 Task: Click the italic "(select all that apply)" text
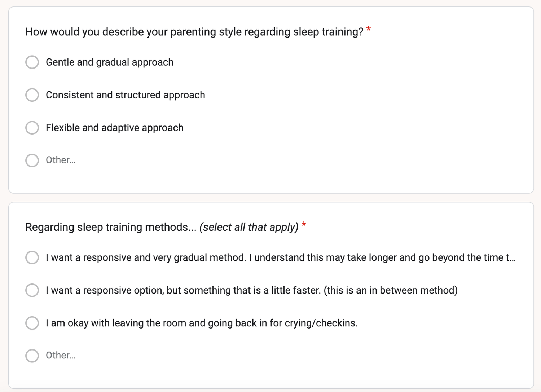point(249,227)
